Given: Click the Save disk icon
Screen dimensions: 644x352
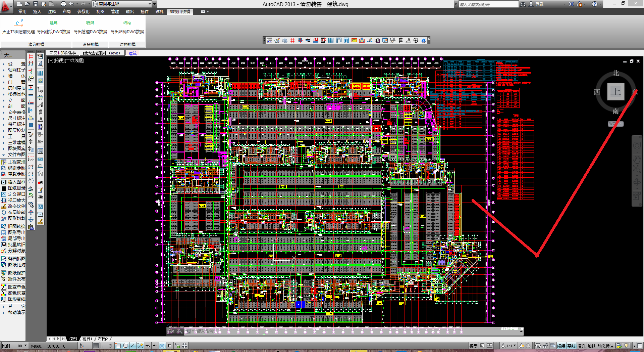Looking at the screenshot, I should 36,4.
